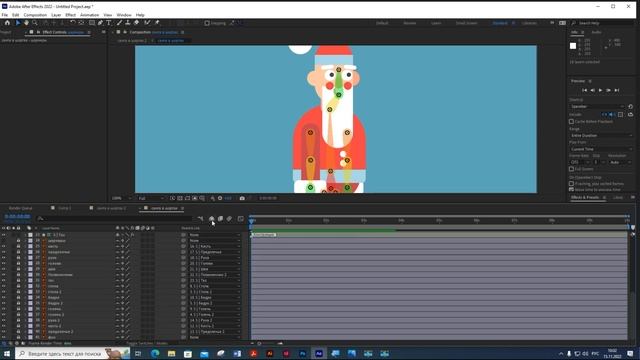Switch to the Libraries workspace
The width and height of the screenshot is (640, 360).
[529, 23]
